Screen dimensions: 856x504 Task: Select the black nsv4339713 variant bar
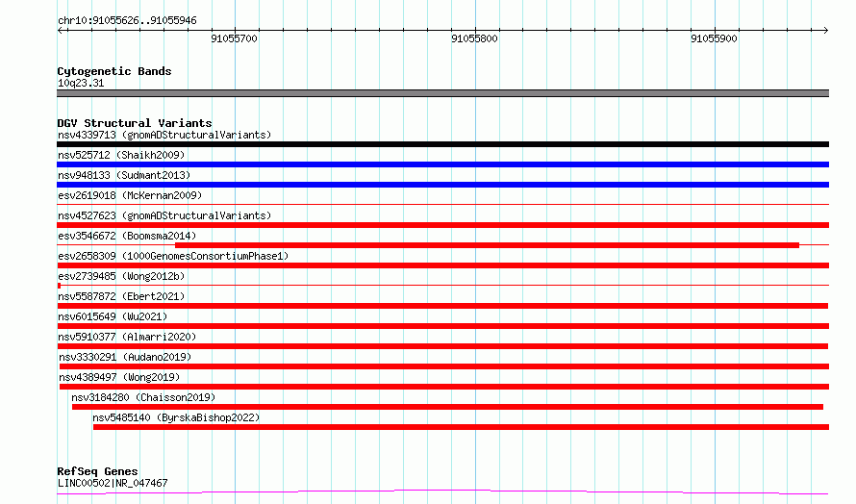[442, 144]
